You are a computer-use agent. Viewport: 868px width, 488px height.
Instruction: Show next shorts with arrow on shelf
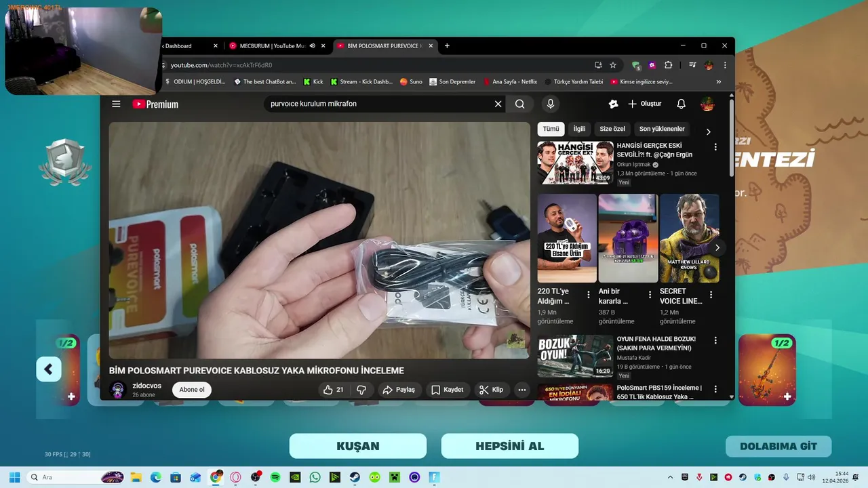(x=717, y=247)
